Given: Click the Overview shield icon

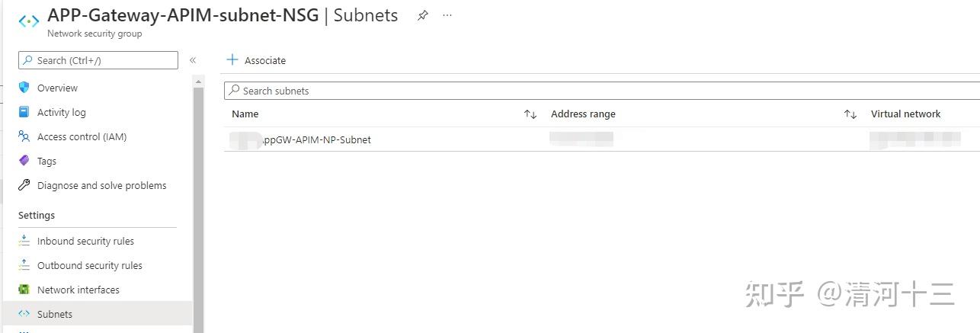Looking at the screenshot, I should tap(24, 88).
